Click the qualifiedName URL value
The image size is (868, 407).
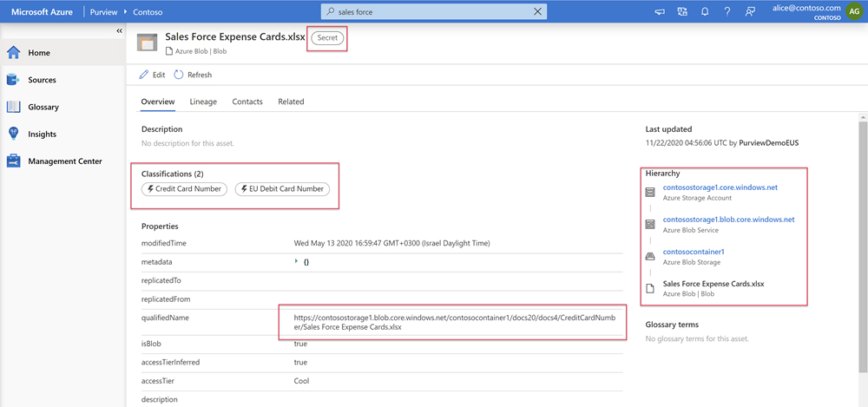(x=454, y=322)
